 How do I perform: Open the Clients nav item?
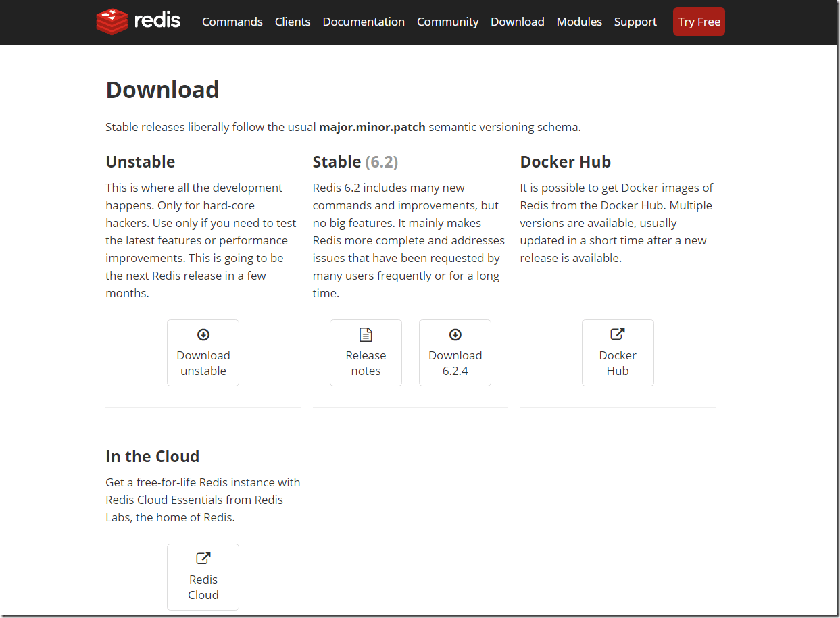(x=293, y=22)
